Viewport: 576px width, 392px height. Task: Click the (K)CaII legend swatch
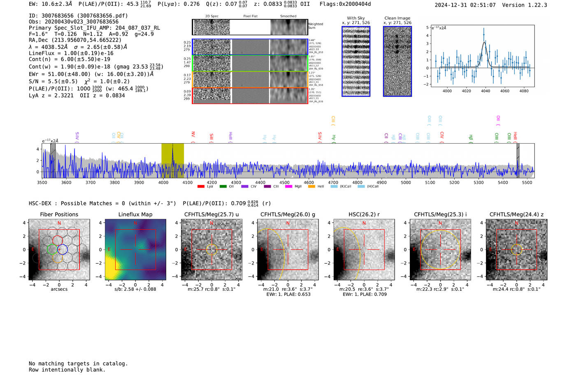pyautogui.click(x=334, y=187)
